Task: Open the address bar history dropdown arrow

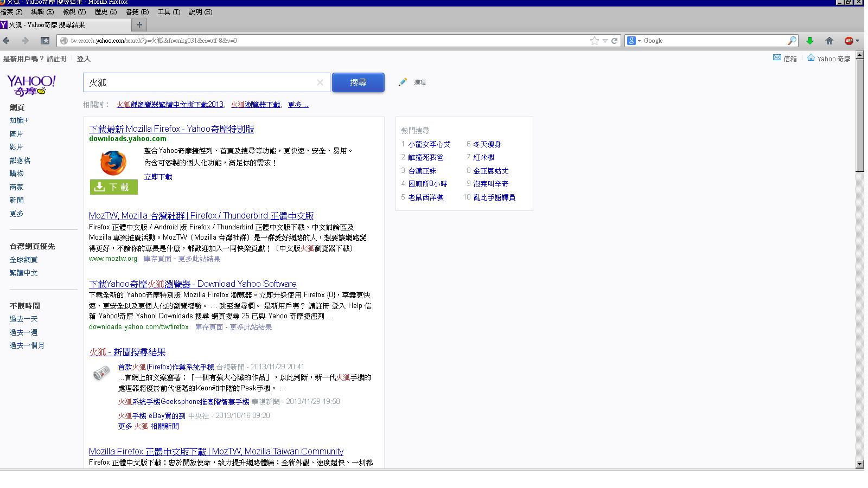Action: click(605, 41)
